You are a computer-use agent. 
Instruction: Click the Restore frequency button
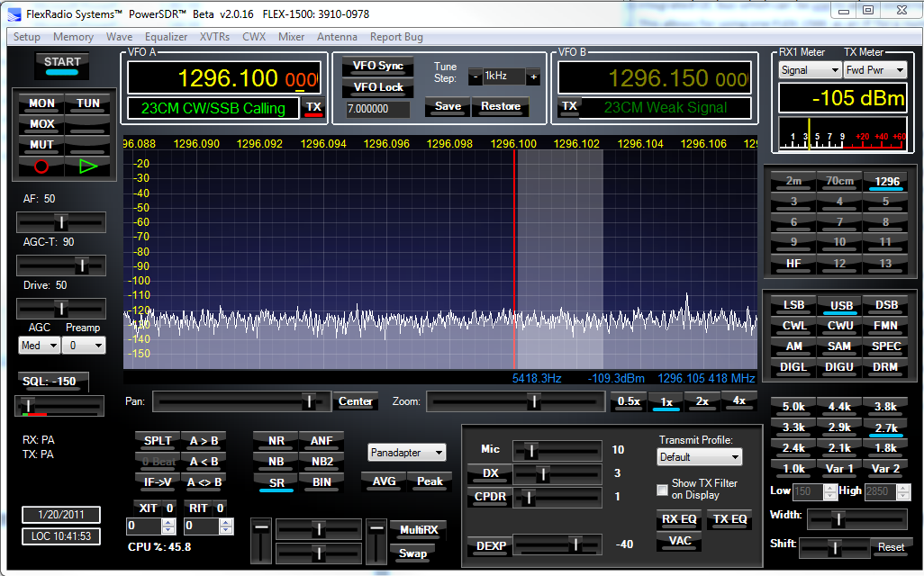click(501, 106)
